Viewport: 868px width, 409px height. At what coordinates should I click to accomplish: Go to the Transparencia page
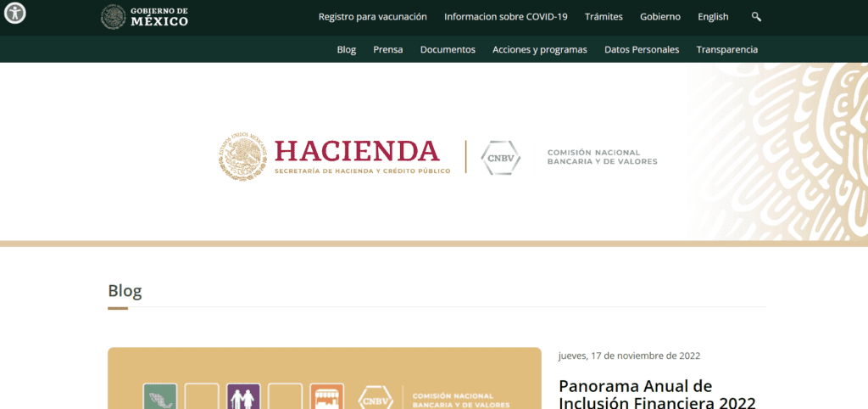[x=726, y=50]
